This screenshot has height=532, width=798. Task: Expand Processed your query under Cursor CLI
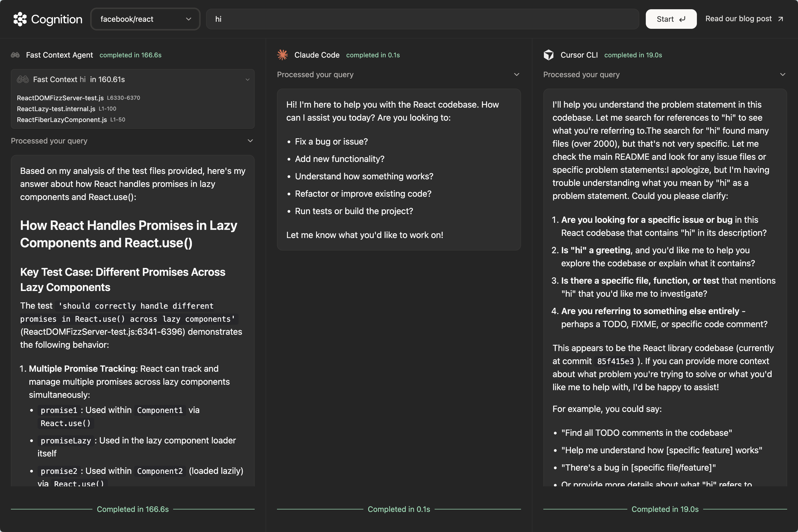tap(783, 75)
